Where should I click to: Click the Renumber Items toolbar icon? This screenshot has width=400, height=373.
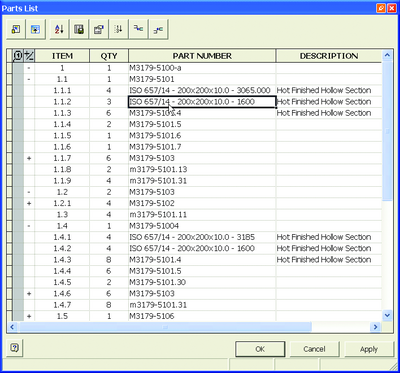click(x=118, y=30)
